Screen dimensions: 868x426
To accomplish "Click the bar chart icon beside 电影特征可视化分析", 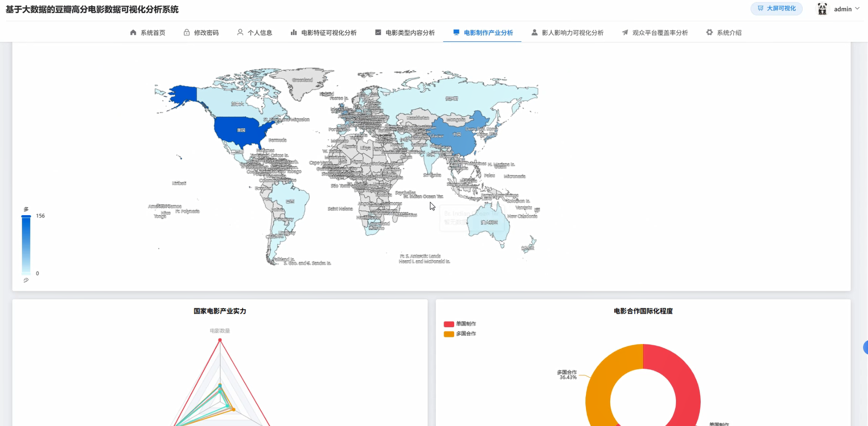I will (294, 33).
